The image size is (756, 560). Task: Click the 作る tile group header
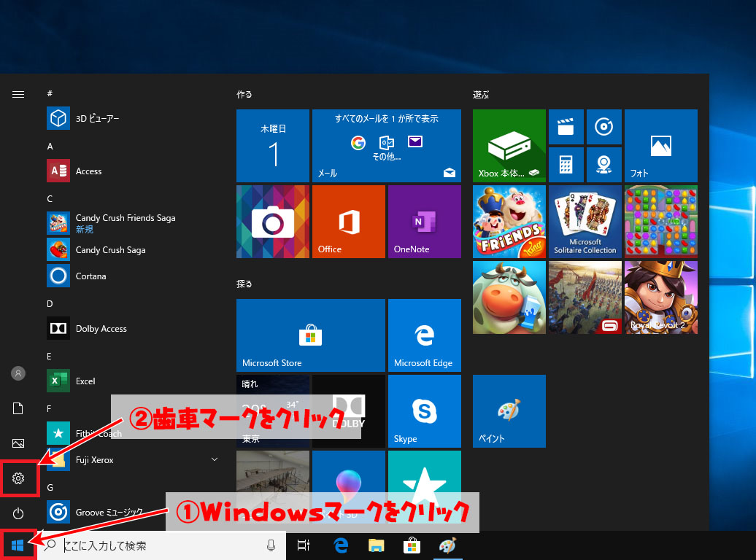(244, 95)
